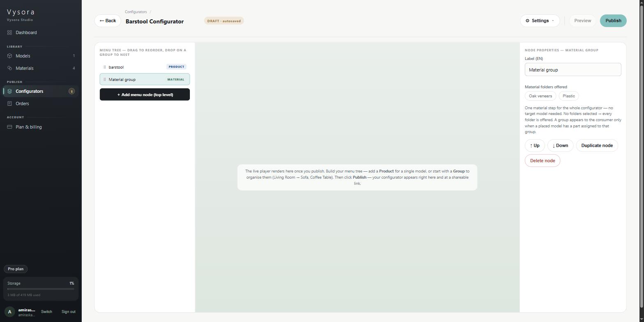The image size is (644, 322).
Task: Click the Materials icon in sidebar
Action: pos(9,68)
